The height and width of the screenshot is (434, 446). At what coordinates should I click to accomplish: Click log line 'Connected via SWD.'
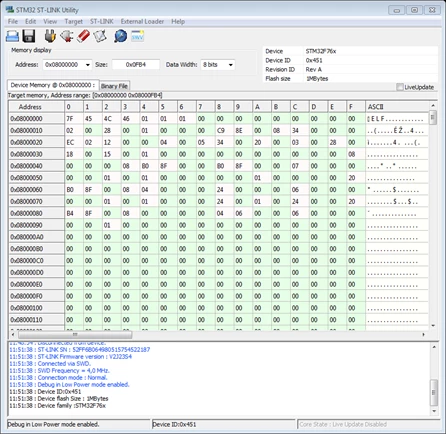pos(64,364)
